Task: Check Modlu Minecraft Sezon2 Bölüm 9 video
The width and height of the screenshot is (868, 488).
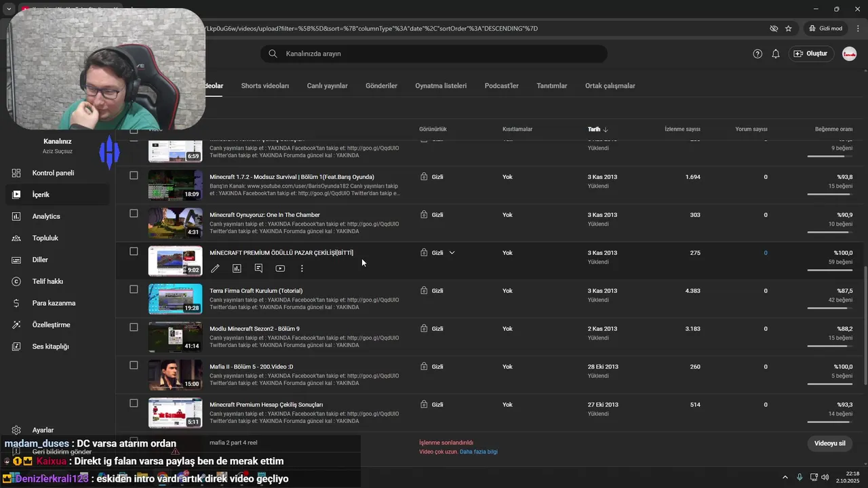Action: 134,327
